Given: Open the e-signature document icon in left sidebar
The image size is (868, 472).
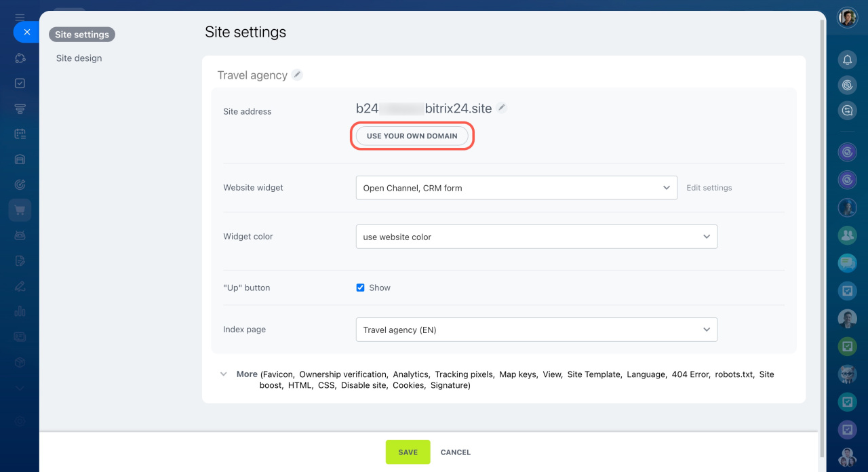Looking at the screenshot, I should pos(20,260).
